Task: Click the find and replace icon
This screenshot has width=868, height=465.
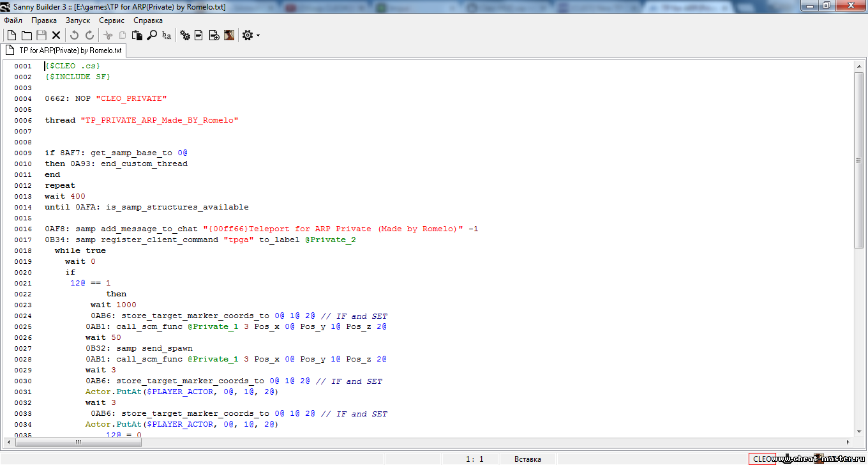Action: (x=167, y=36)
